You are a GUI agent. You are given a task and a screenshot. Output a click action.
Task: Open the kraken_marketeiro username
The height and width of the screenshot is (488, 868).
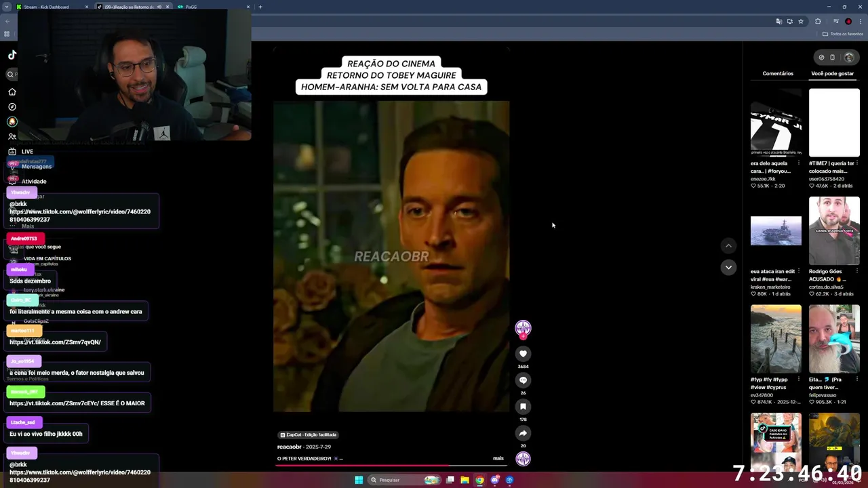[x=770, y=287]
